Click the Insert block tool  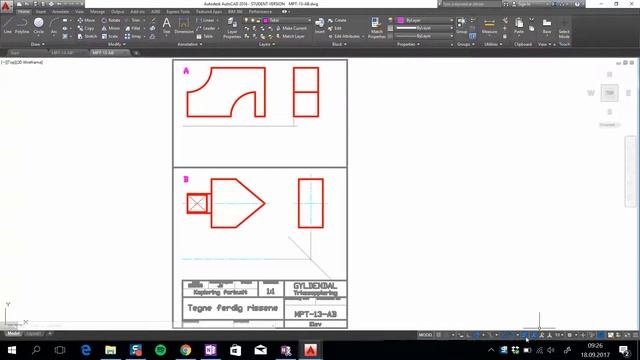click(x=320, y=25)
